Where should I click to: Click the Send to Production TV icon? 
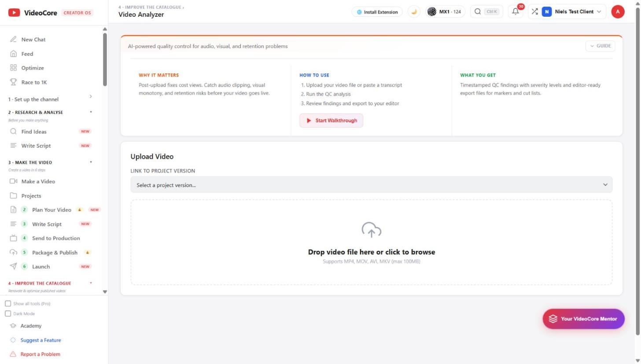click(13, 238)
